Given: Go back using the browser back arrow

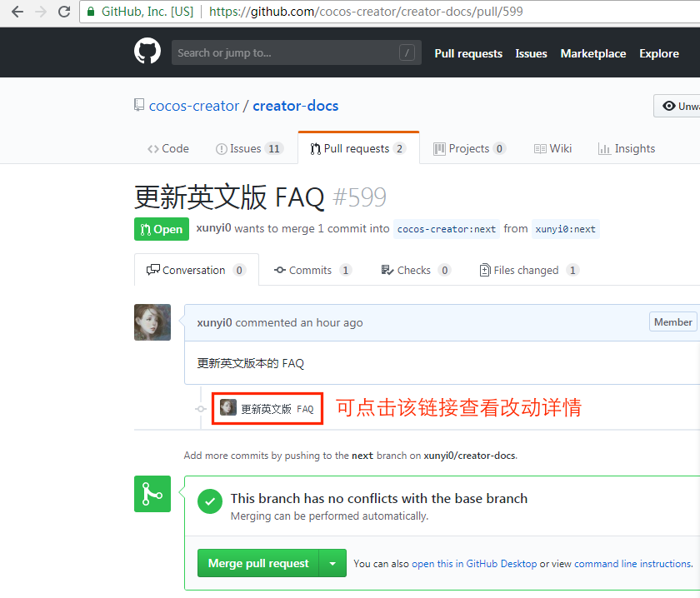Looking at the screenshot, I should point(17,12).
